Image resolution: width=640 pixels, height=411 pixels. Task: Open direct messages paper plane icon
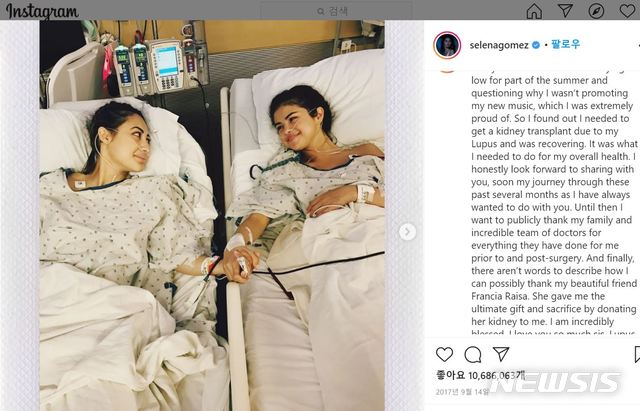(565, 10)
